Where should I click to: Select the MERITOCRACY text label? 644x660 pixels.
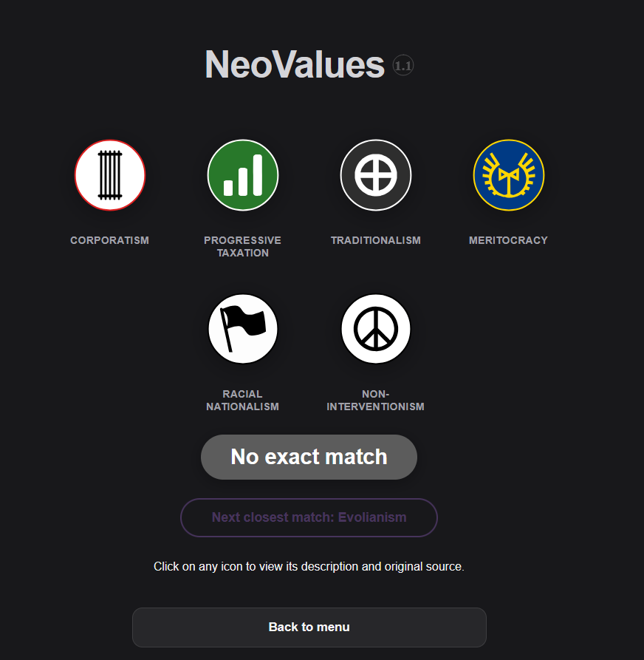point(509,240)
